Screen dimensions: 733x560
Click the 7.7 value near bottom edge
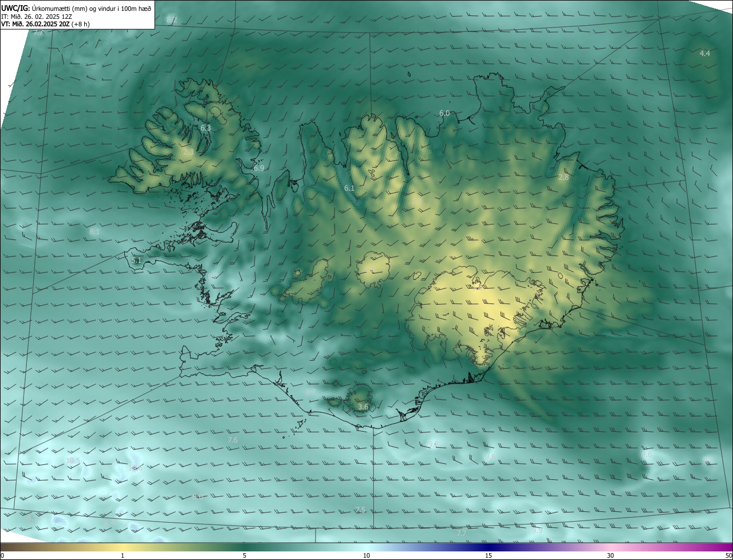click(462, 533)
